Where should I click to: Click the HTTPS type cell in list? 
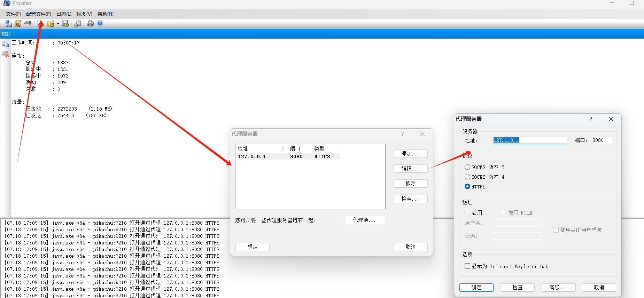tap(322, 156)
